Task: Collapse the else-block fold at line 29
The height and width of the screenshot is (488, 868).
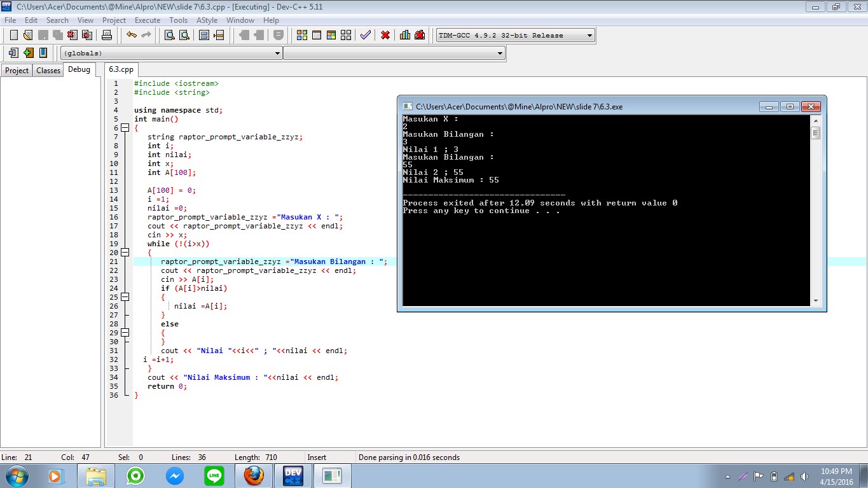Action: (x=125, y=333)
